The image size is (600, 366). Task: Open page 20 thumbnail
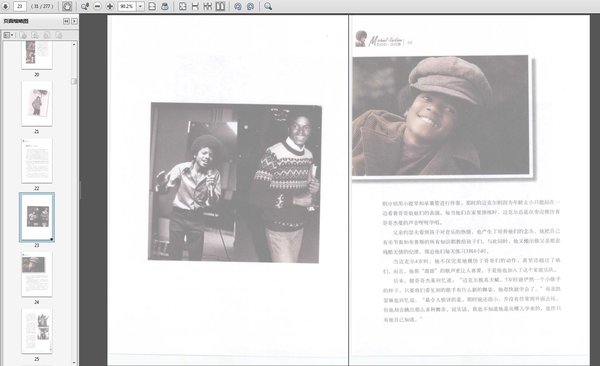coord(37,55)
